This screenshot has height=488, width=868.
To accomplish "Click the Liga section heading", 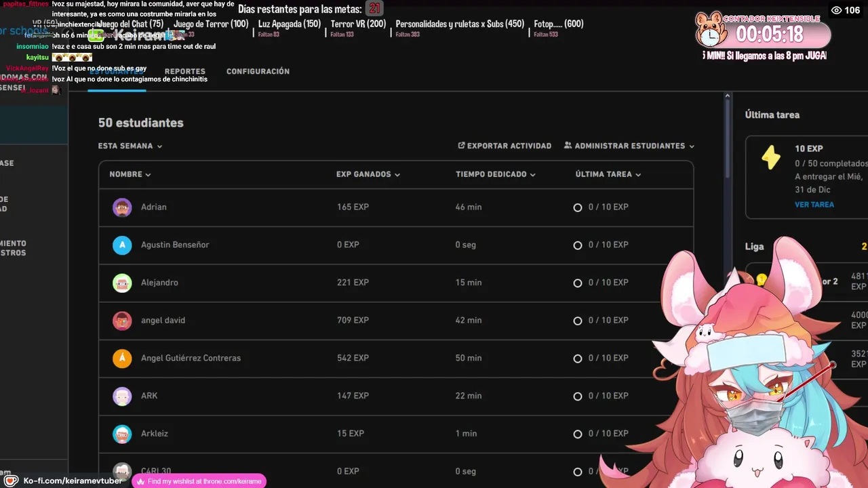I will coord(755,247).
